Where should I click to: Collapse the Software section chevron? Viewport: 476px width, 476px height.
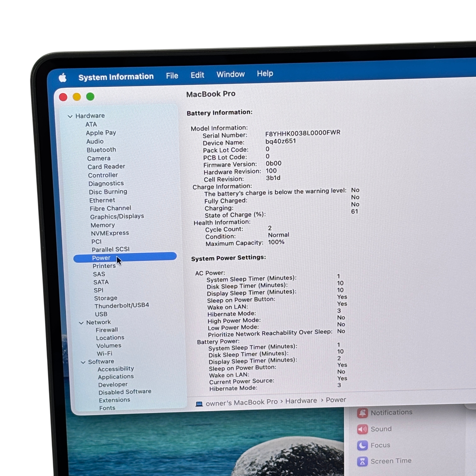pyautogui.click(x=83, y=362)
